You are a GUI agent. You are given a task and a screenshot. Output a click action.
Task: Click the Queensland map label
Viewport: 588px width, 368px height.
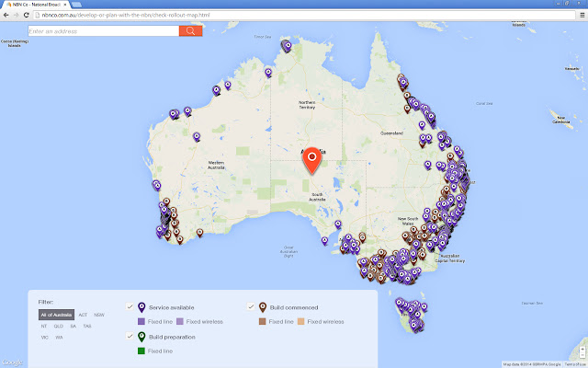392,132
